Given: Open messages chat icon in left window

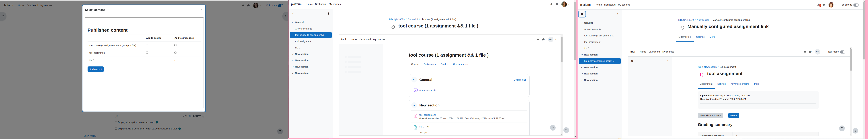Looking at the screenshot, I should (248, 5).
